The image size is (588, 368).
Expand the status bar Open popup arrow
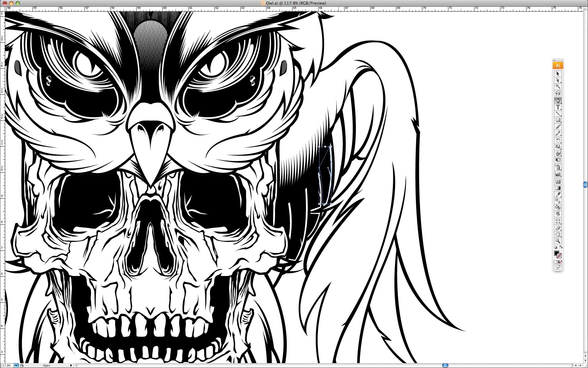pyautogui.click(x=71, y=366)
